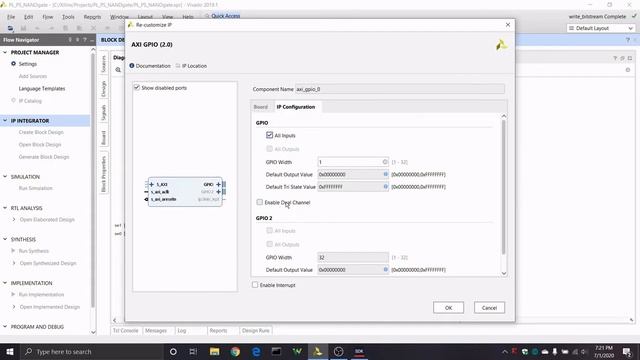Click the Flow Navigator help question icon
Screen dimensions: 640x360
(84, 40)
